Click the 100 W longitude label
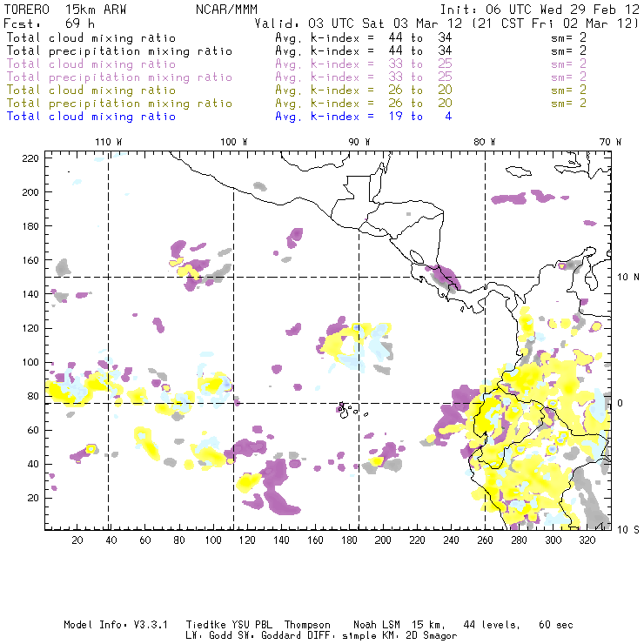644x644 pixels. point(234,142)
